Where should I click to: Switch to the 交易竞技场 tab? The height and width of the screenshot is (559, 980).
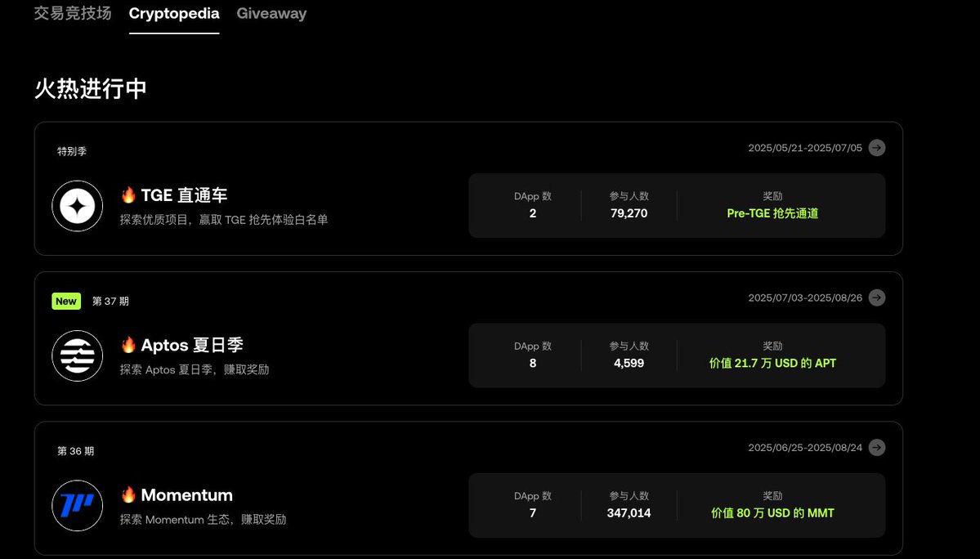click(x=73, y=13)
